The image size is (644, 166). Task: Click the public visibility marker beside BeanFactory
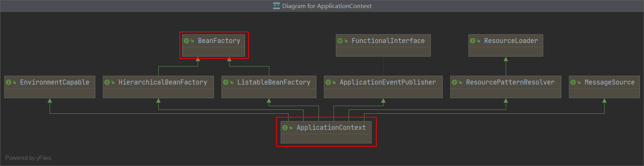pos(192,41)
